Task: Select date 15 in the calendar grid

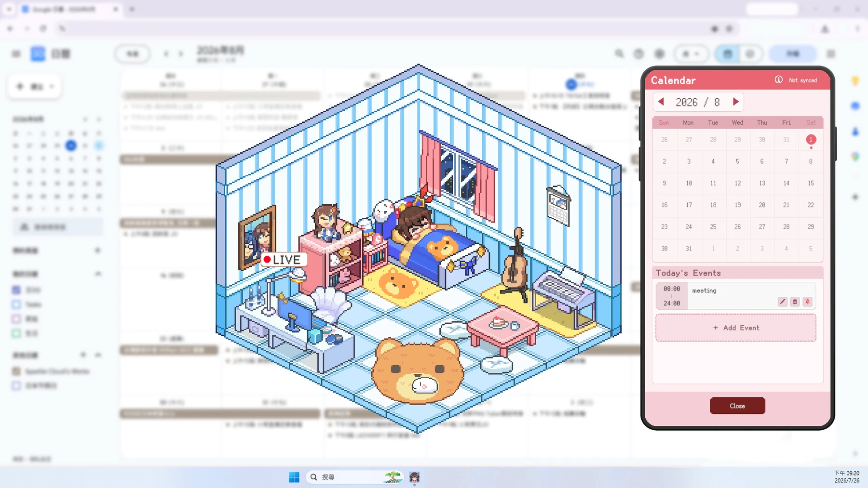Action: pyautogui.click(x=811, y=183)
